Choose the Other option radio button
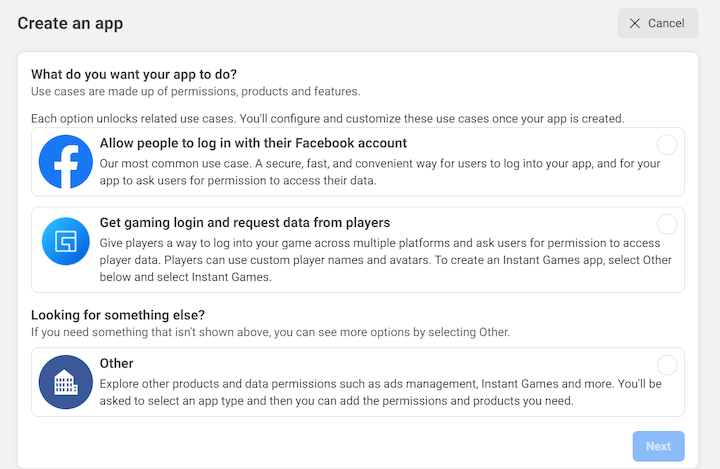720x469 pixels. [667, 365]
